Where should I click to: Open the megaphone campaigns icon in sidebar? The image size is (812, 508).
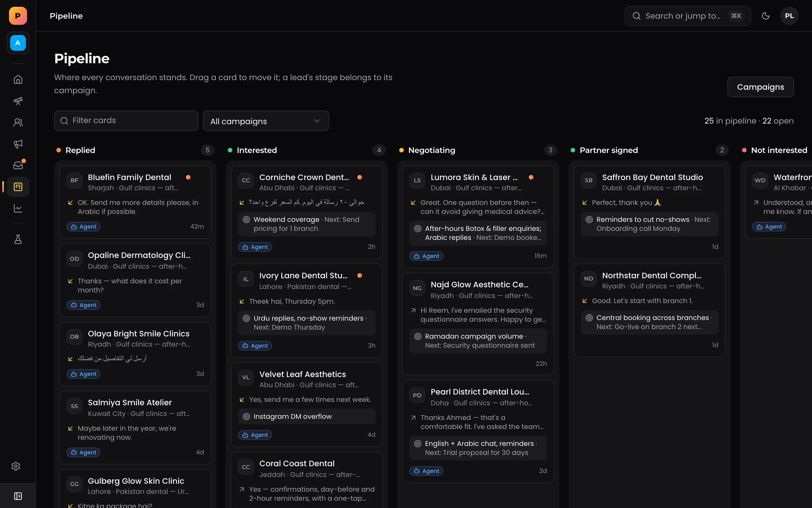point(18,144)
